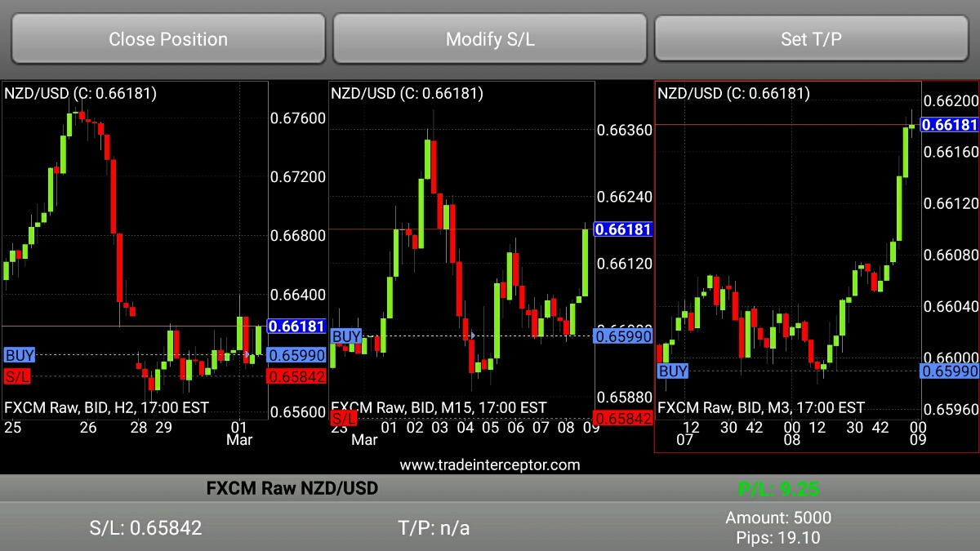Click the Amount: 5000 text
This screenshot has height=551, width=980.
click(x=778, y=518)
